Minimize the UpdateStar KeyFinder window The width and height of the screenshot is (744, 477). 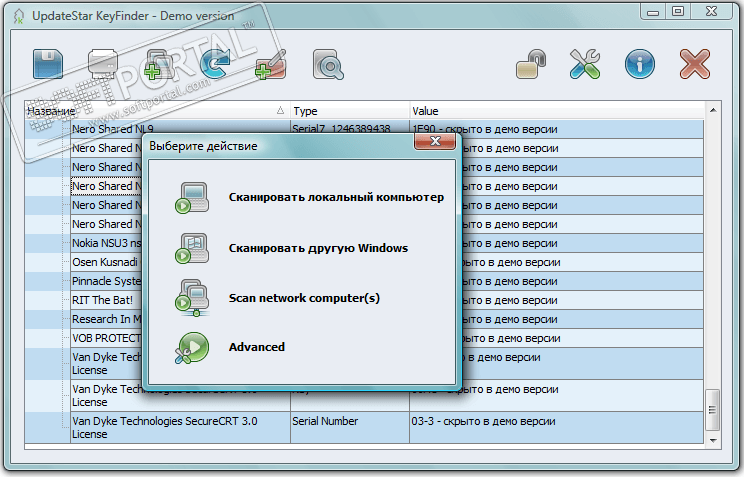653,11
